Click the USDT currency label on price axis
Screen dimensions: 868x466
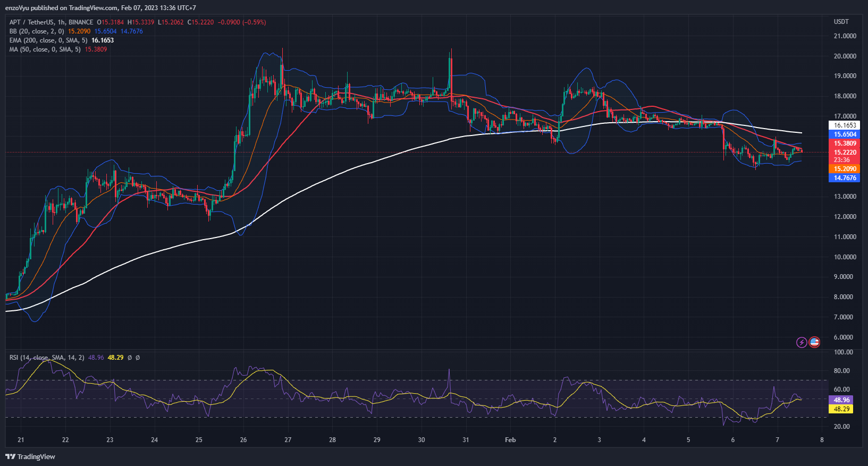(x=841, y=22)
